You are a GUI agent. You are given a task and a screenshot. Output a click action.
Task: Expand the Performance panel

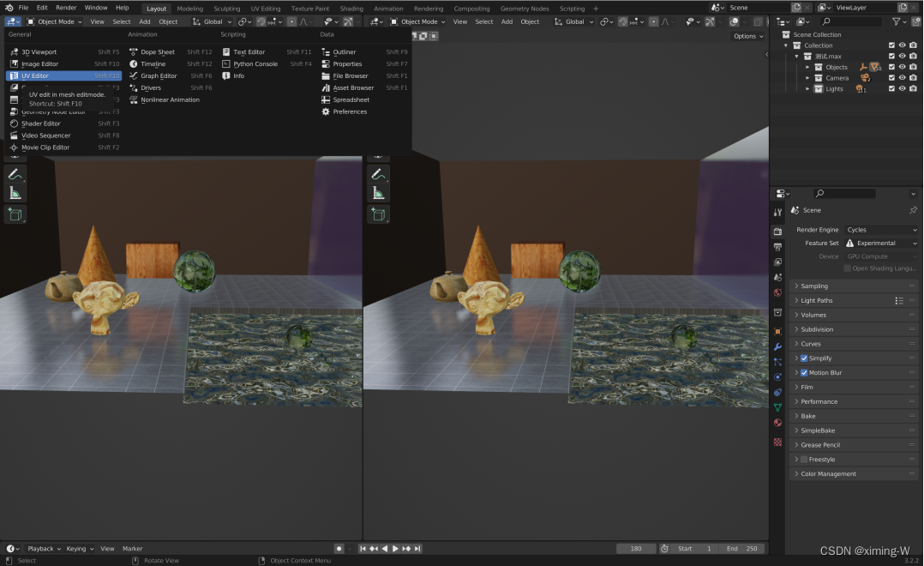854,401
